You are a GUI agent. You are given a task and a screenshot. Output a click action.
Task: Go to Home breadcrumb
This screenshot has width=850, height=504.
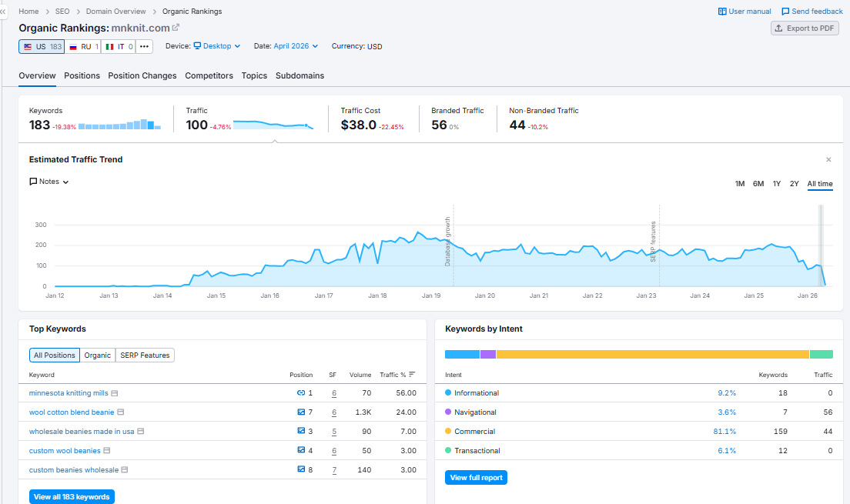28,12
